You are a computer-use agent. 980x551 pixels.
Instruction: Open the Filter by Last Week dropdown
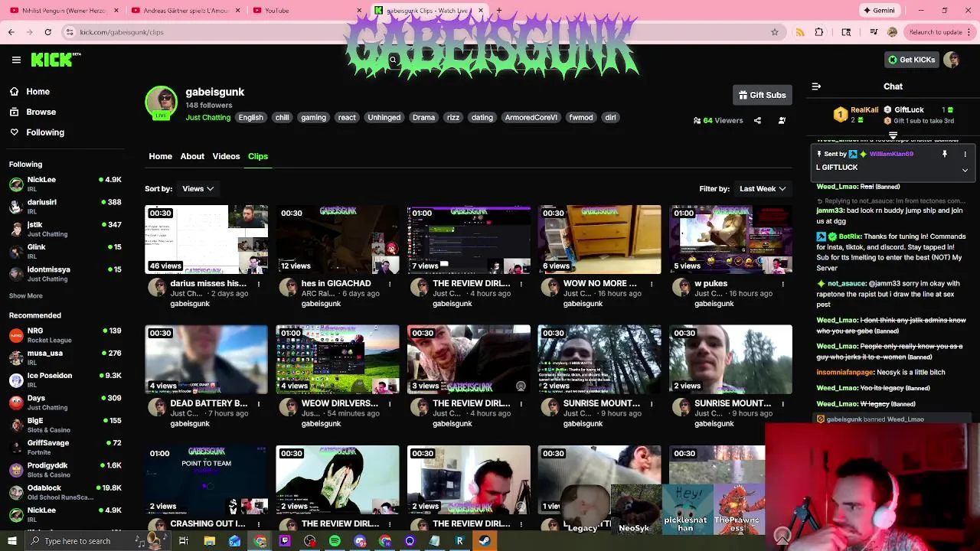click(x=762, y=188)
